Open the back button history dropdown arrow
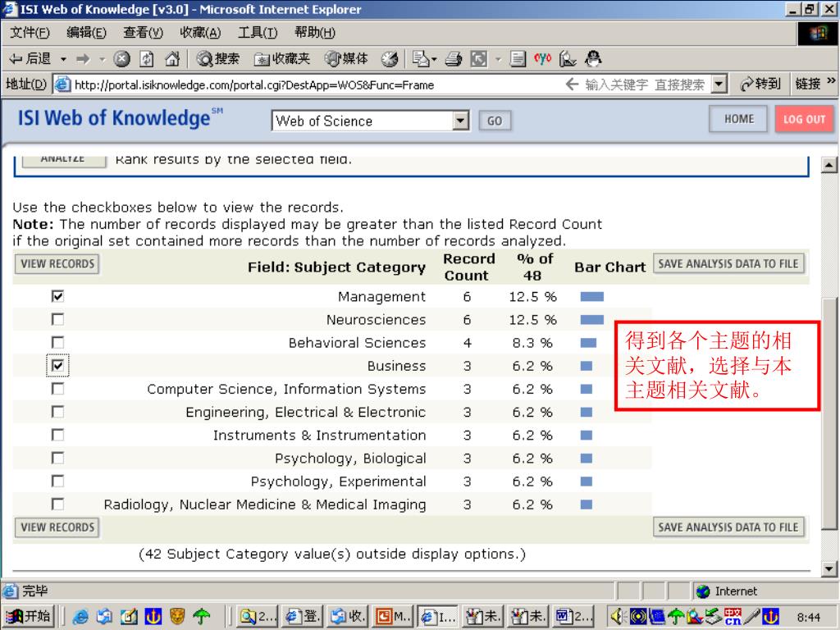This screenshot has height=630, width=840. (63, 59)
